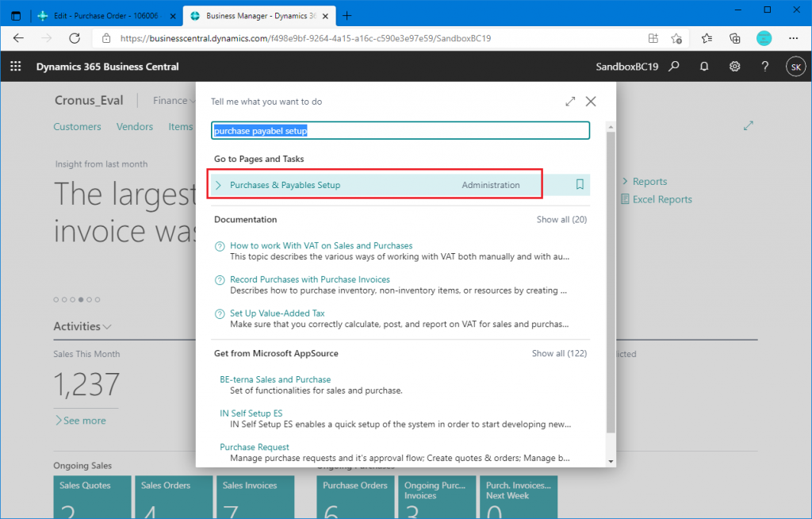Screen dimensions: 812x519
Task: Expand the Reports menu
Action: 645,182
